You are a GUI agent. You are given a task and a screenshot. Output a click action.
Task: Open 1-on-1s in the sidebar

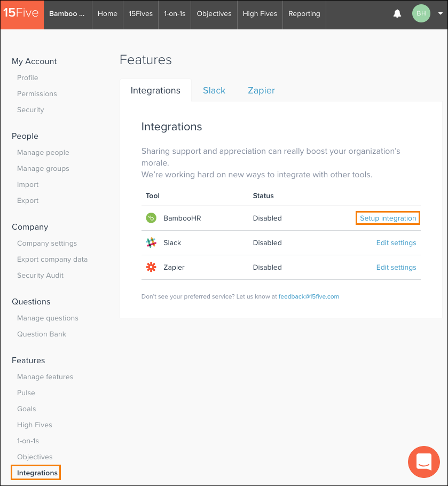[28, 441]
